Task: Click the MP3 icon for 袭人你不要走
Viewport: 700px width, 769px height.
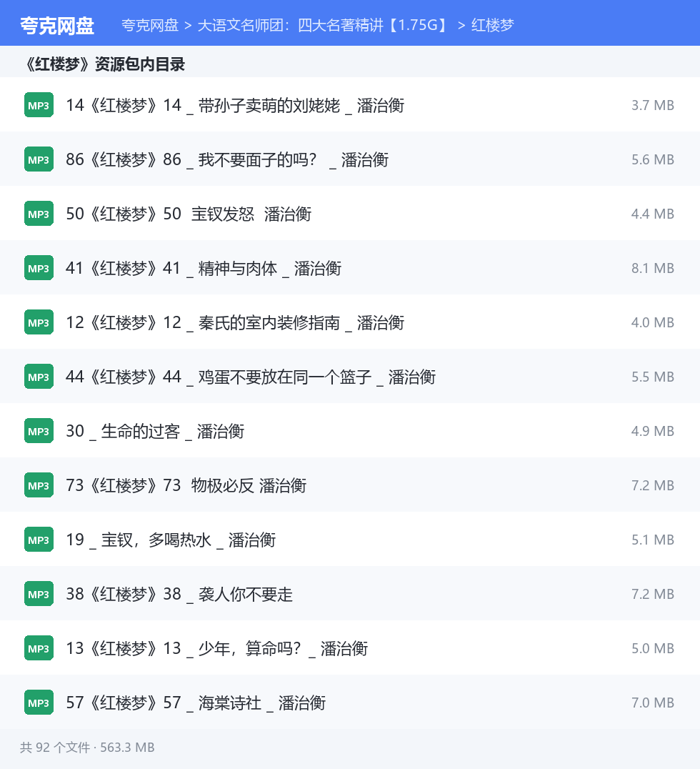Action: click(39, 594)
